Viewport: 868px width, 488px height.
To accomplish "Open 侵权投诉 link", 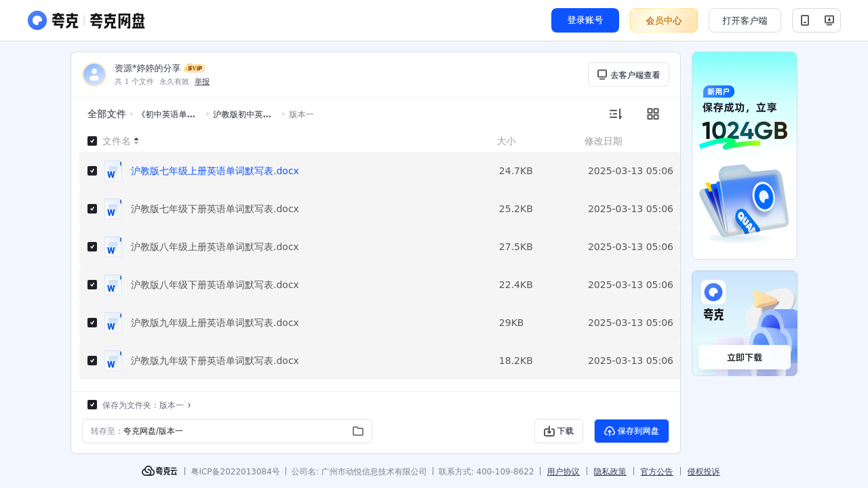I will click(x=704, y=472).
